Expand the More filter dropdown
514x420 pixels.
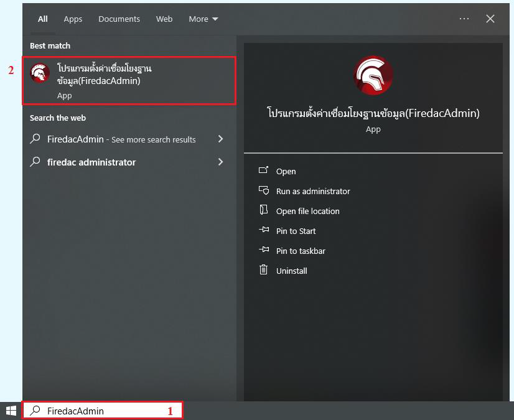pos(203,19)
